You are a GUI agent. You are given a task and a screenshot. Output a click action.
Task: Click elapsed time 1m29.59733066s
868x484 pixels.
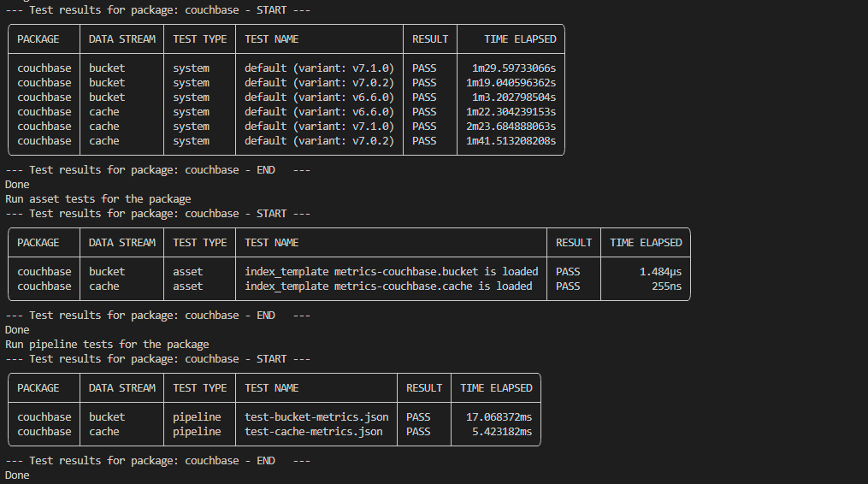pyautogui.click(x=514, y=68)
